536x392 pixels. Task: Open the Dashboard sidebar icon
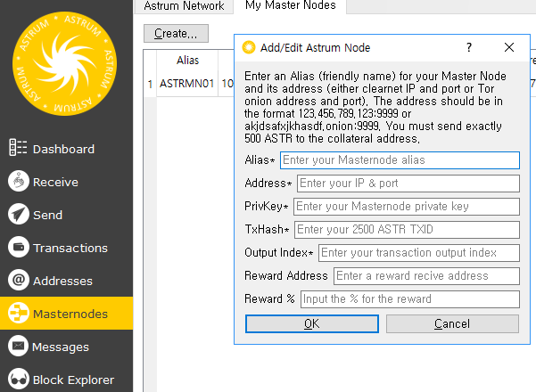[x=18, y=148]
